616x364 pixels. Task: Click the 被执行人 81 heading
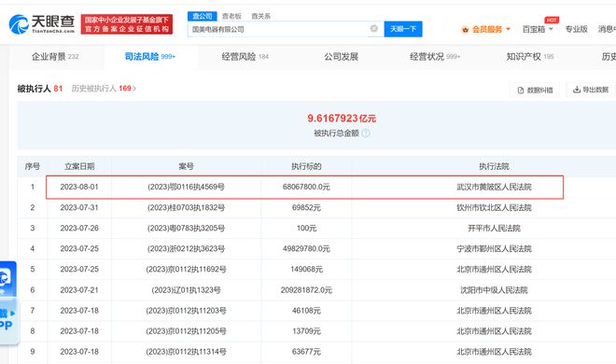click(40, 89)
